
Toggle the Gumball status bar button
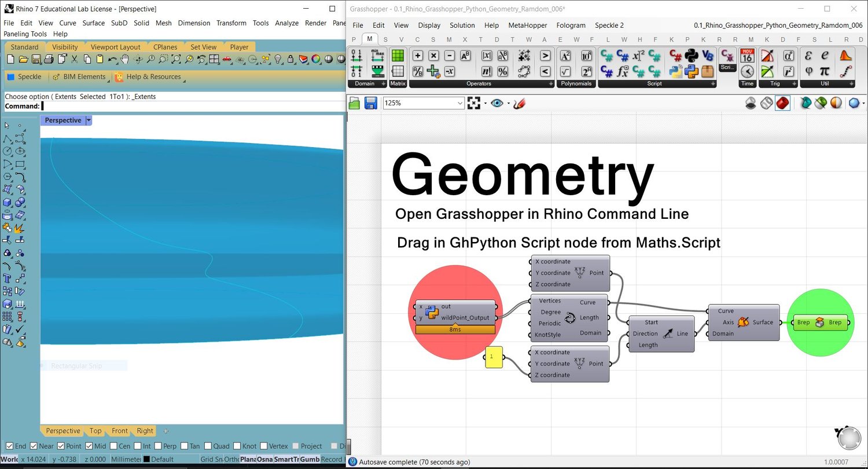tap(310, 459)
